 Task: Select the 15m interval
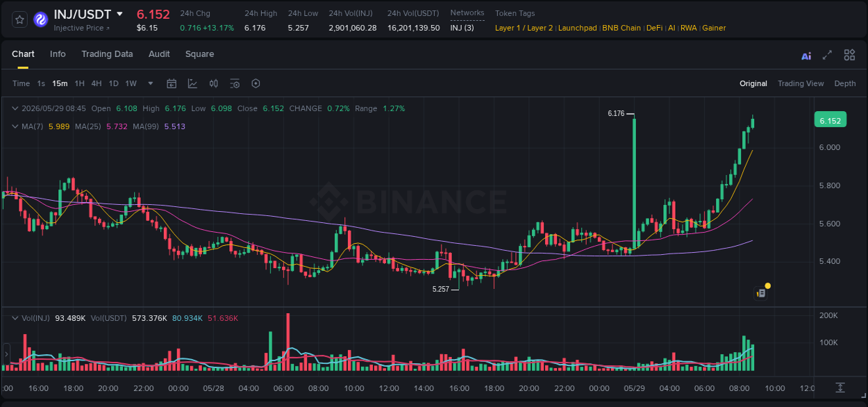click(60, 83)
